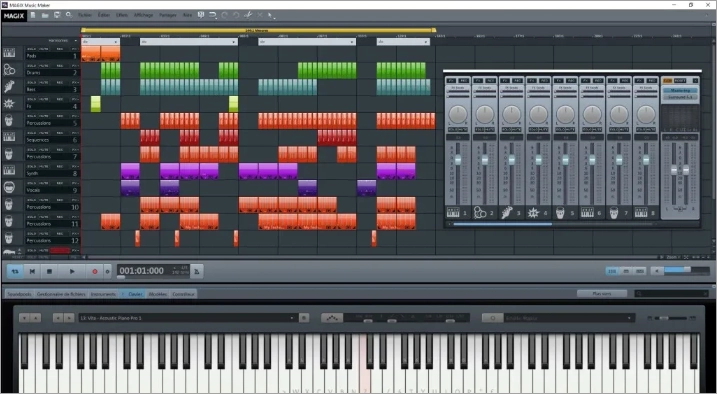The image size is (717, 394).
Task: Click the mixer channel 2 drums icon
Action: (480, 212)
